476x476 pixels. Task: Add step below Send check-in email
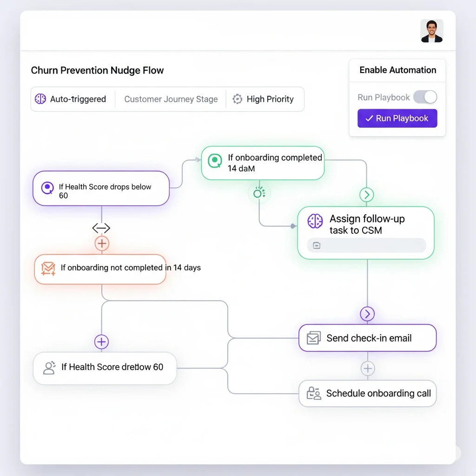pyautogui.click(x=368, y=369)
